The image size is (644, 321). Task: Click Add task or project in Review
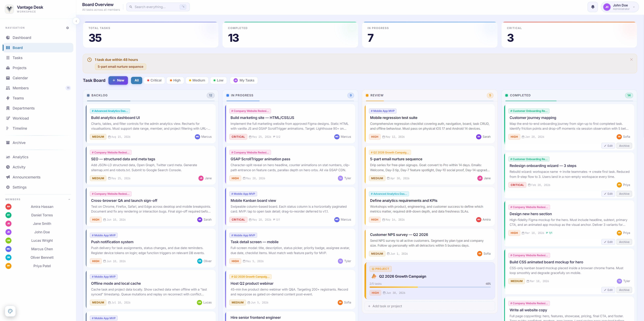429,306
